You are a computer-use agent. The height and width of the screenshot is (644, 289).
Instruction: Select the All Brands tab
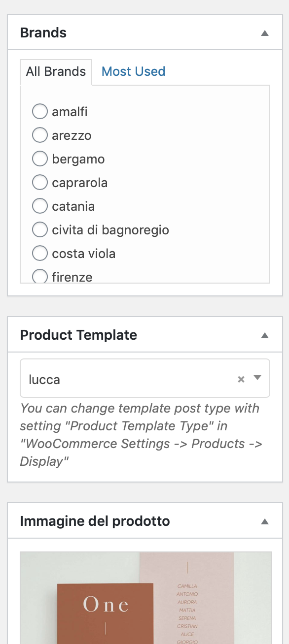pos(56,72)
